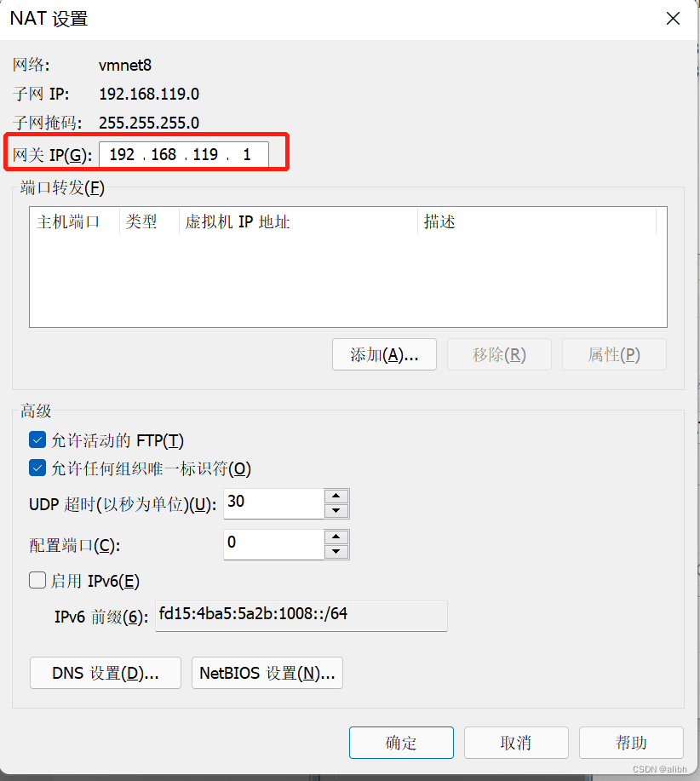This screenshot has width=700, height=781.
Task: Click the UDP timeout up stepper arrow
Action: 336,497
